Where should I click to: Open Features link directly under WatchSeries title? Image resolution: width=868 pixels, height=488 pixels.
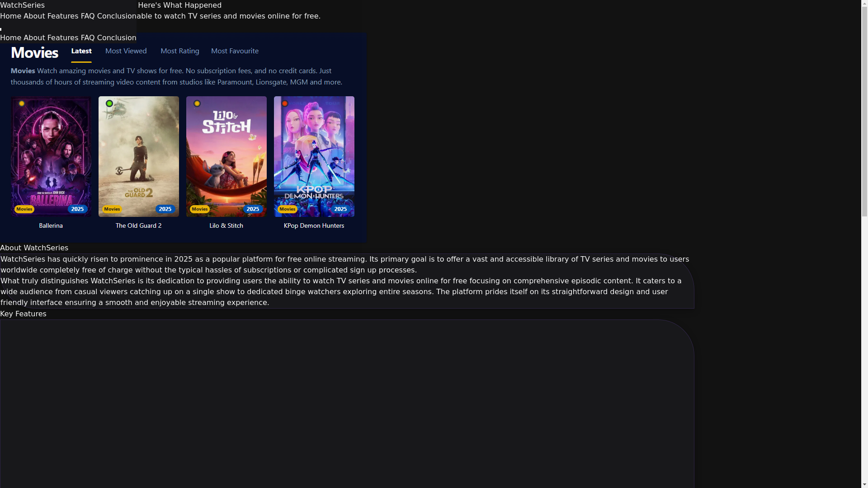[x=63, y=16]
